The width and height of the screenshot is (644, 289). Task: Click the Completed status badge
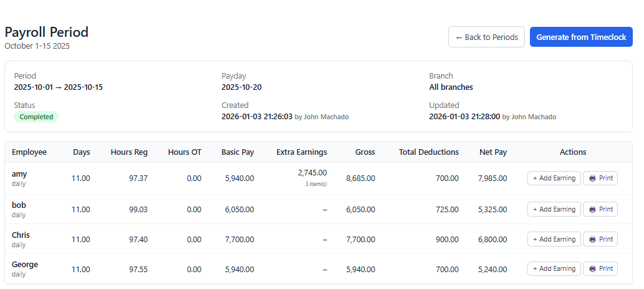coord(36,117)
